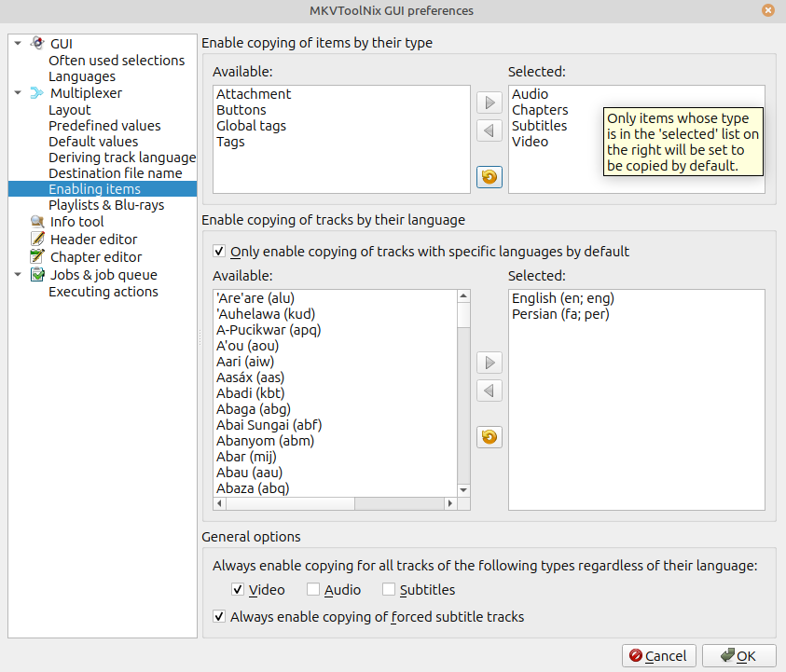Toggle always enable copying of forced subtitles
This screenshot has height=672, width=786.
click(x=219, y=616)
